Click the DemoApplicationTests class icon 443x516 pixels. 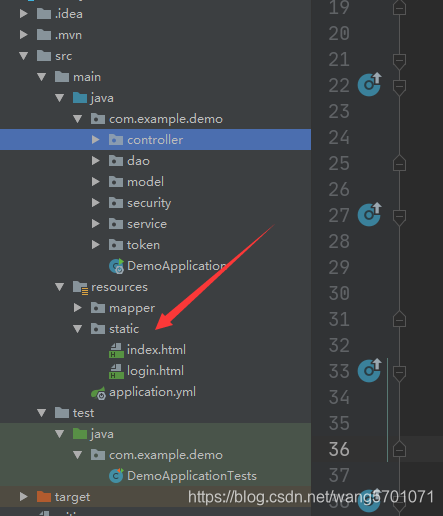pos(116,476)
